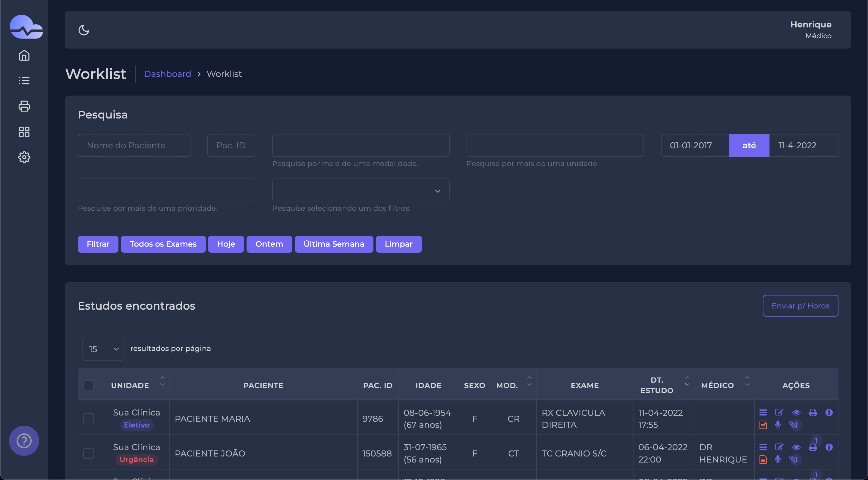Navigate to Dashboard via the breadcrumb
Screen dimensions: 868x480
(168, 74)
